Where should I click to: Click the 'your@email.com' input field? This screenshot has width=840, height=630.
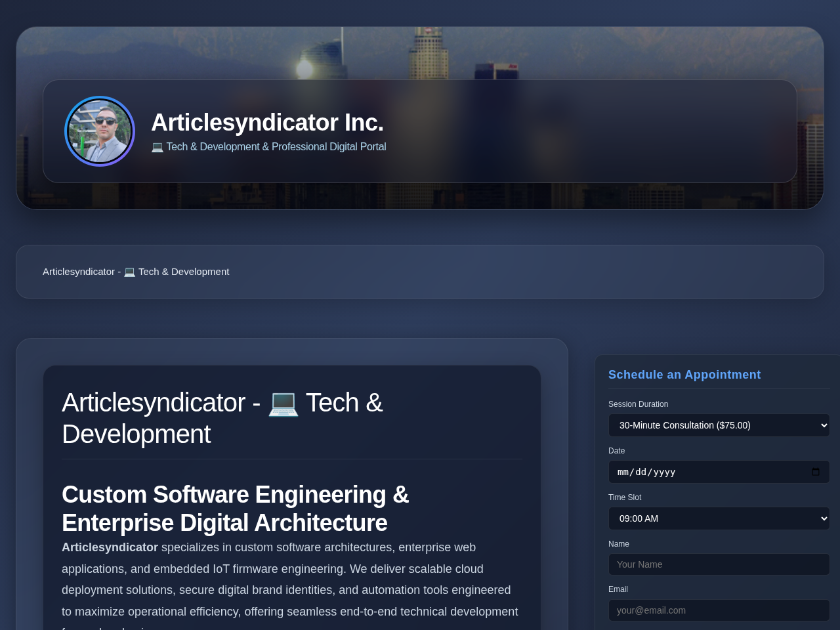[x=719, y=610]
